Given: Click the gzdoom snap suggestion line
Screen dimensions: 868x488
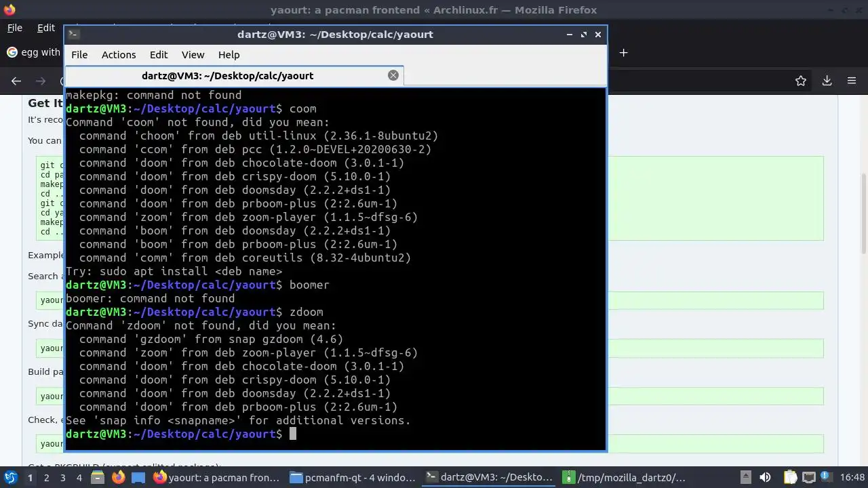Looking at the screenshot, I should [211, 339].
